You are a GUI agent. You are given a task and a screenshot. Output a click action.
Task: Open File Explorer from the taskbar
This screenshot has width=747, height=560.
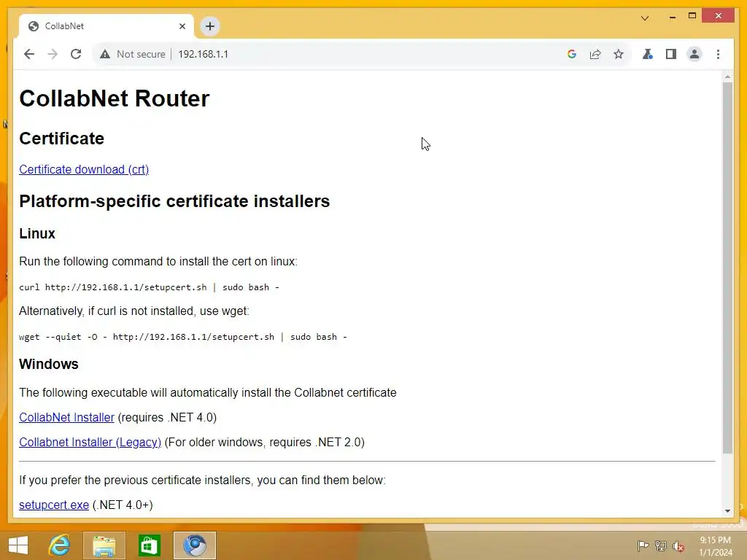tap(104, 545)
